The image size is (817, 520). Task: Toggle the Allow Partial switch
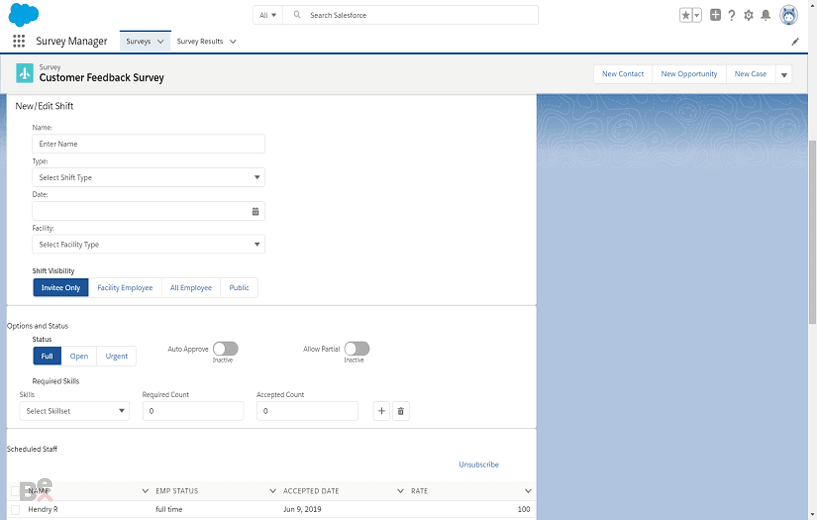click(357, 349)
